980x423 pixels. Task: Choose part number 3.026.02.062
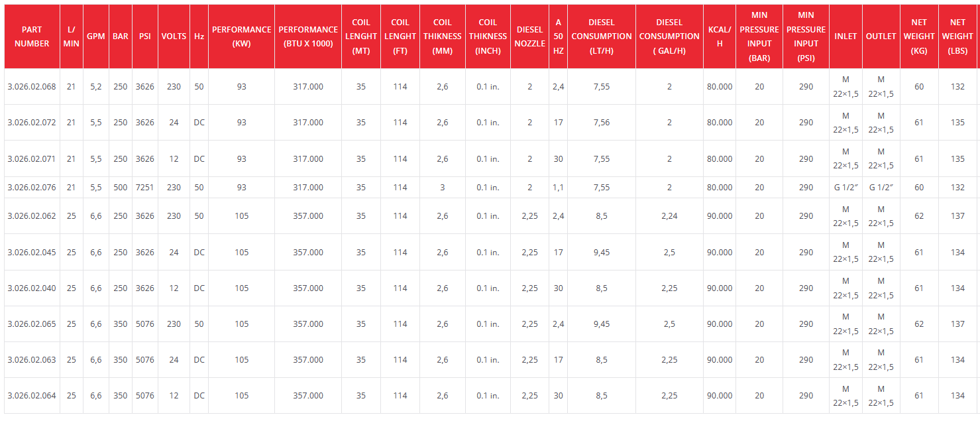[x=32, y=216]
